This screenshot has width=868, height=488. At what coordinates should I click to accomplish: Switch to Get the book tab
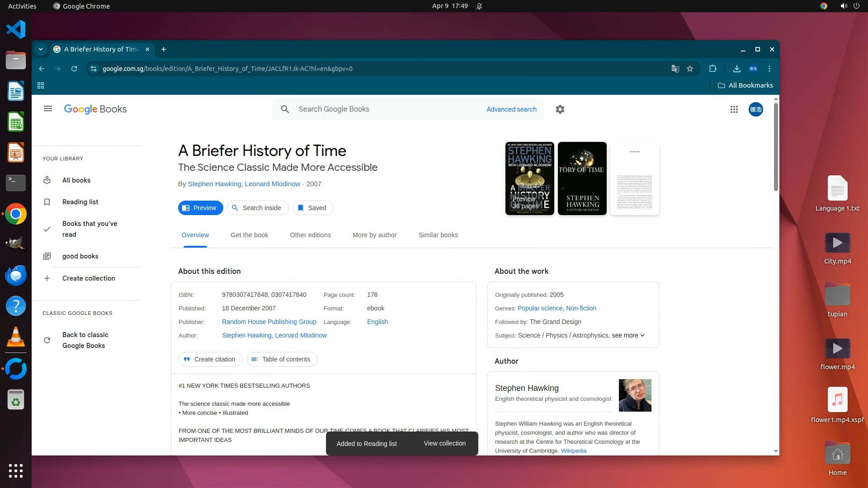[249, 235]
